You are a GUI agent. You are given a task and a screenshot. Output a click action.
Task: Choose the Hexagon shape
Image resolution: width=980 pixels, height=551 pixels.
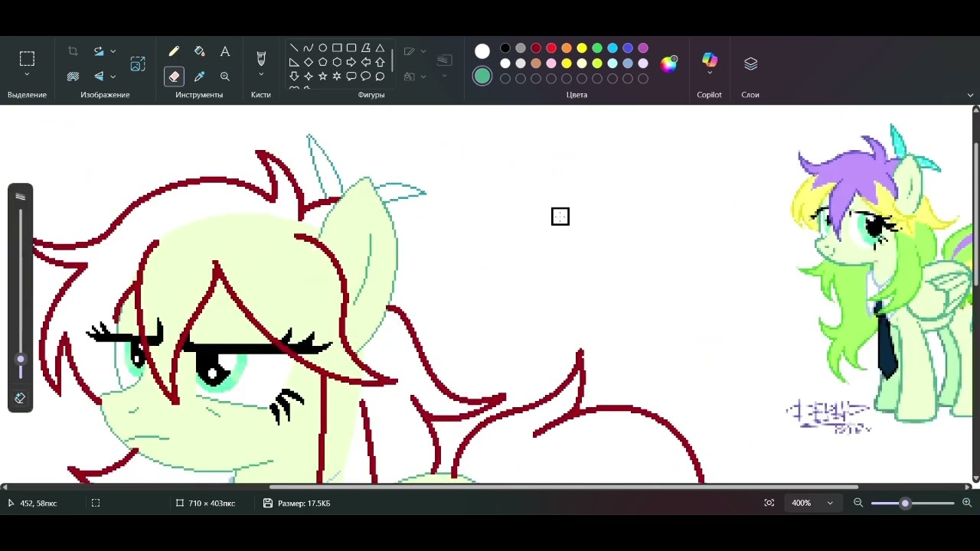337,62
